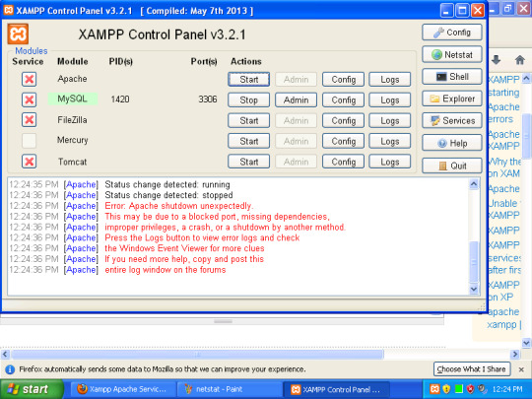Switch to Firefox Xampp Apache Service taskbar item

tap(123, 389)
